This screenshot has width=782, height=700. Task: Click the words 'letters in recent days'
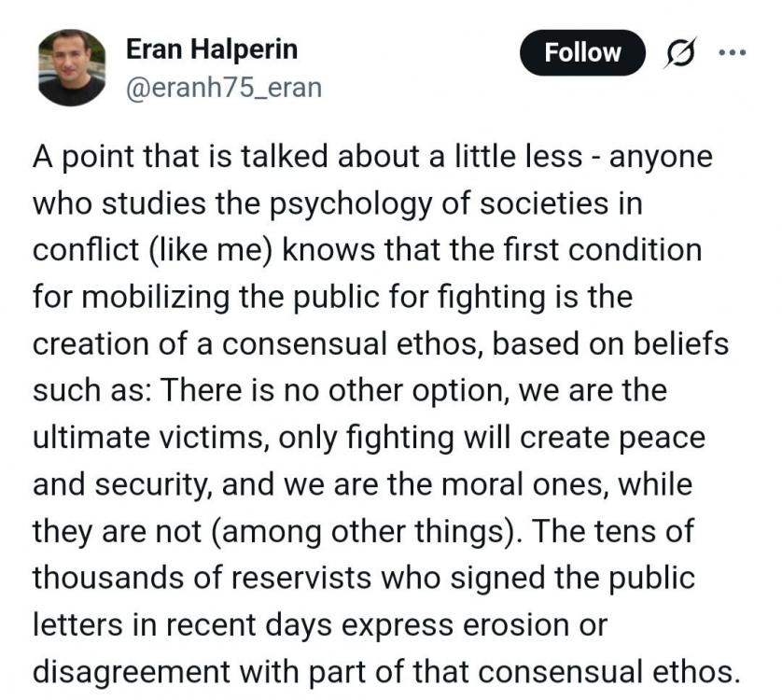pos(182,625)
